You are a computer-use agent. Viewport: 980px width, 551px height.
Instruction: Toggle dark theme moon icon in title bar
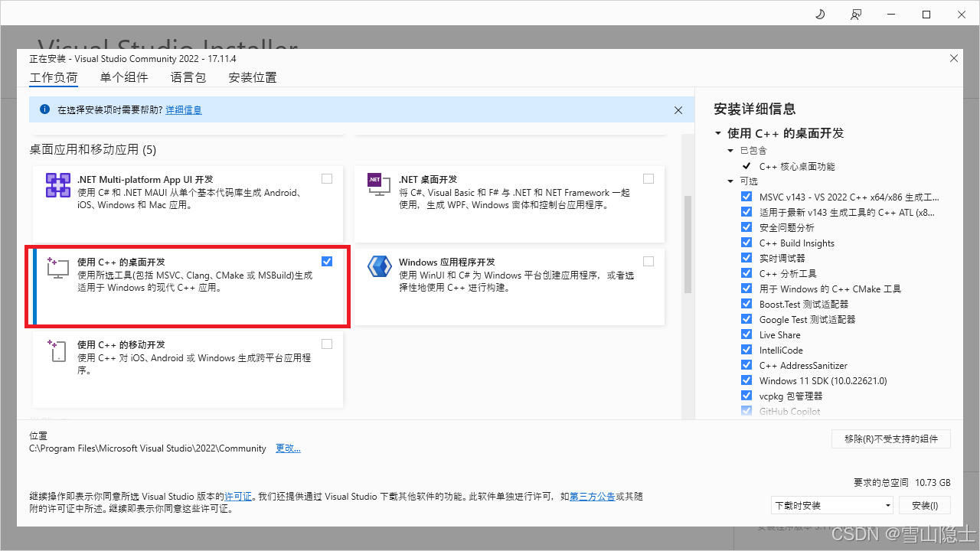[820, 15]
